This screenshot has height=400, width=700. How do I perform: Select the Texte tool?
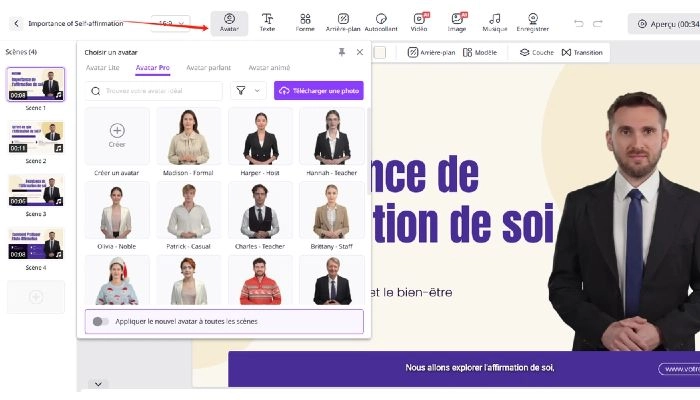coord(267,23)
